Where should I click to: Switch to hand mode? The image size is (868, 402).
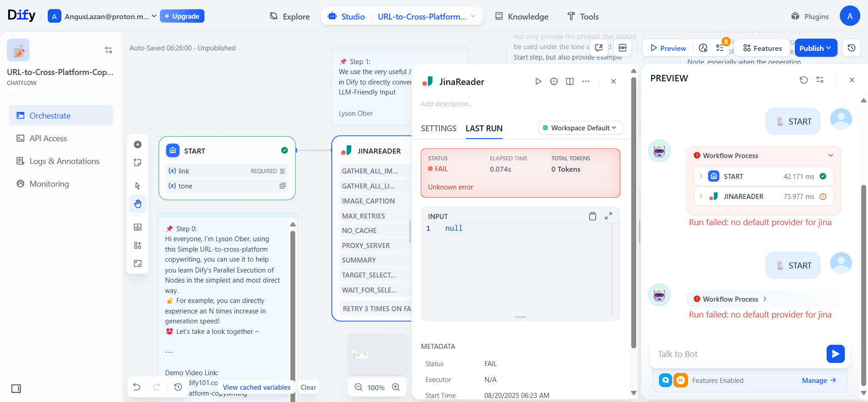click(x=138, y=204)
